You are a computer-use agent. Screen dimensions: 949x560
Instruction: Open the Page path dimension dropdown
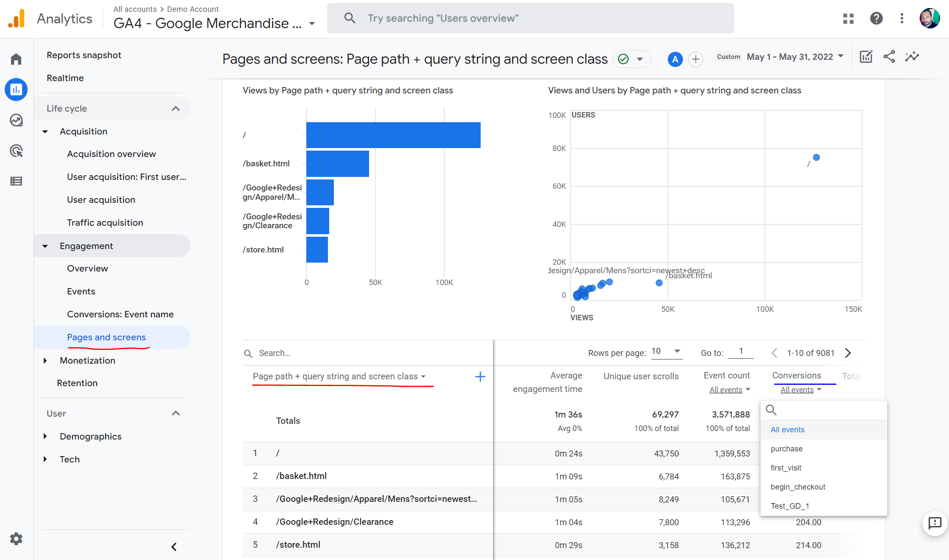[339, 376]
